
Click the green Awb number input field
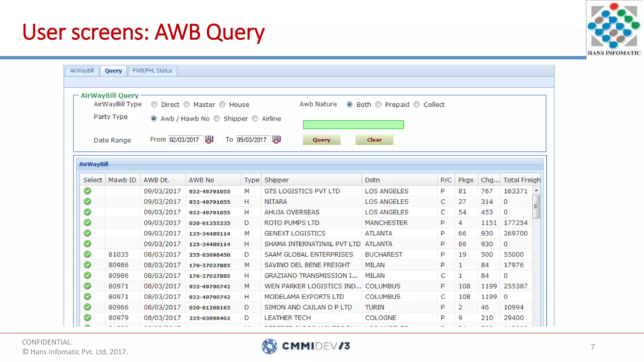[x=353, y=125]
